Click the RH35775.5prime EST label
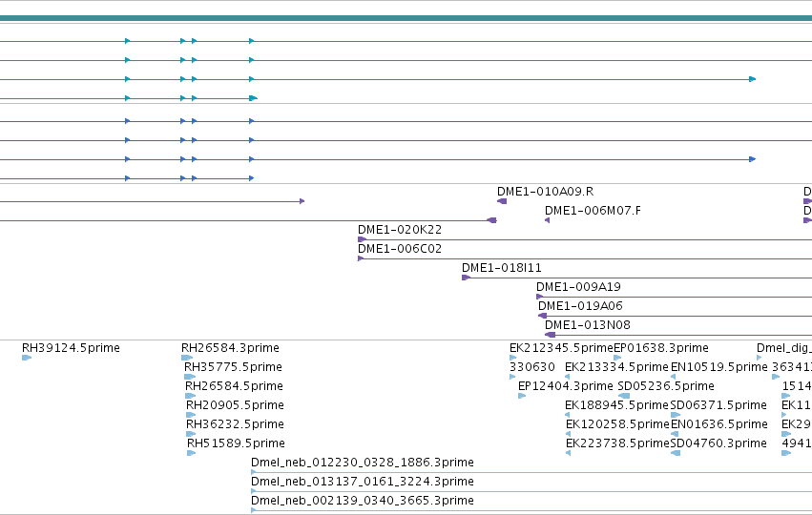 233,367
